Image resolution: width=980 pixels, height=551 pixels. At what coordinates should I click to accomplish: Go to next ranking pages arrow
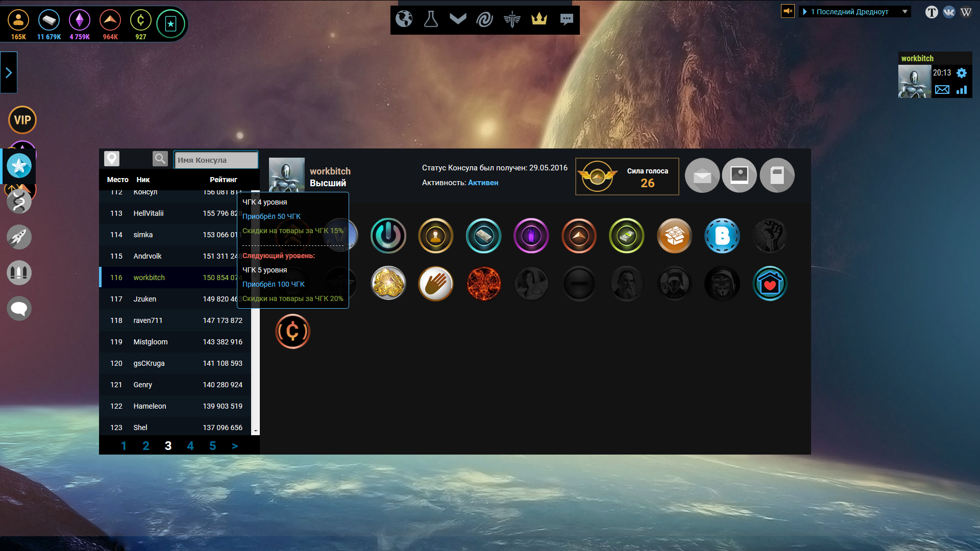[x=235, y=446]
